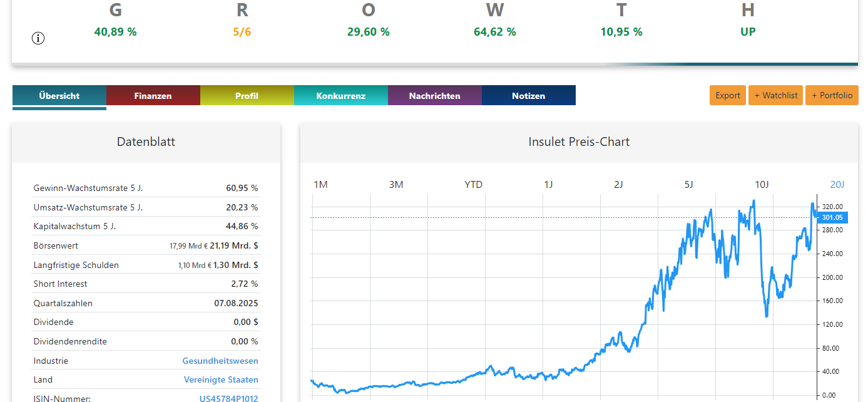Click the O score 29,60 %
868x402 pixels.
click(x=368, y=31)
